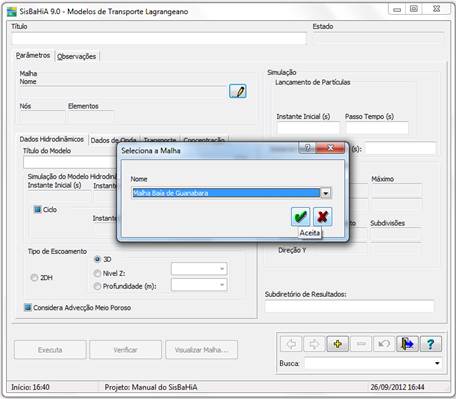Select the Concentração tab
Screen dimensions: 456x399
pyautogui.click(x=204, y=140)
